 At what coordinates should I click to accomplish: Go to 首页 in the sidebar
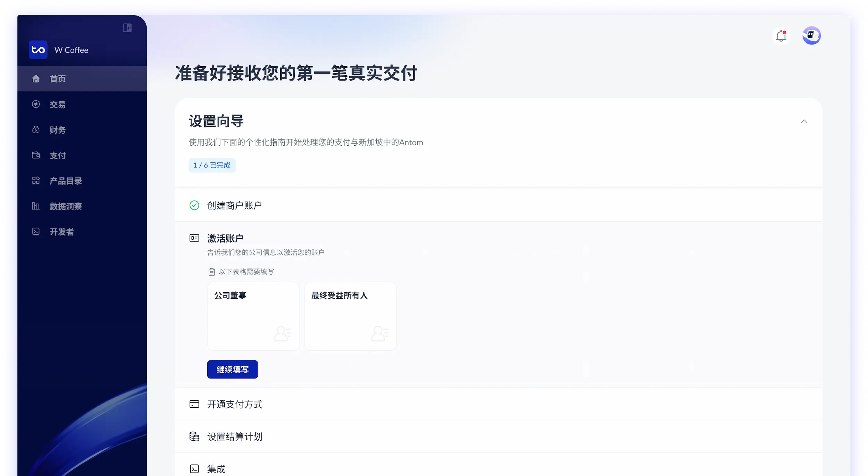82,79
